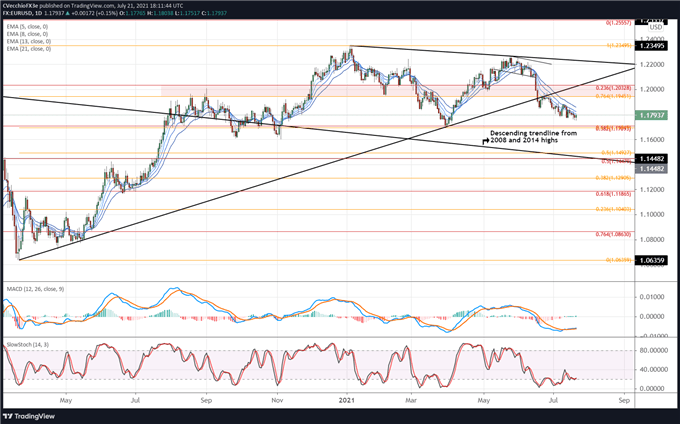Click the 2021 label on time axis
Screen dimensions: 680x424
point(347,400)
